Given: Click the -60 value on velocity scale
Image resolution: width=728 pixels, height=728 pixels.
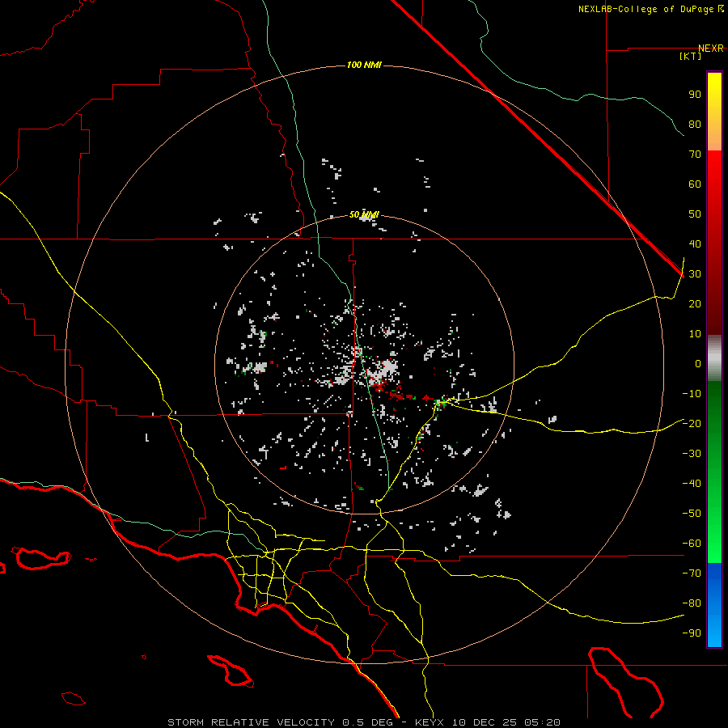Looking at the screenshot, I should pyautogui.click(x=692, y=544).
